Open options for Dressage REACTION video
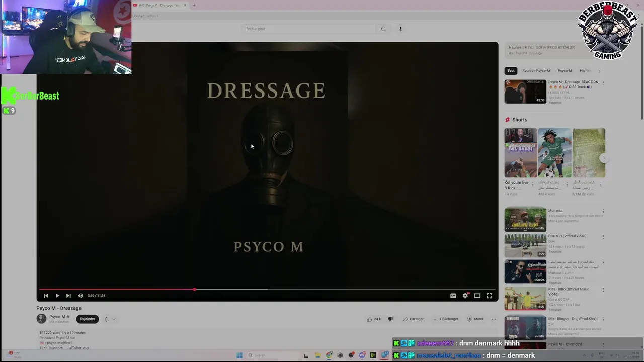644x362 pixels. tap(603, 83)
